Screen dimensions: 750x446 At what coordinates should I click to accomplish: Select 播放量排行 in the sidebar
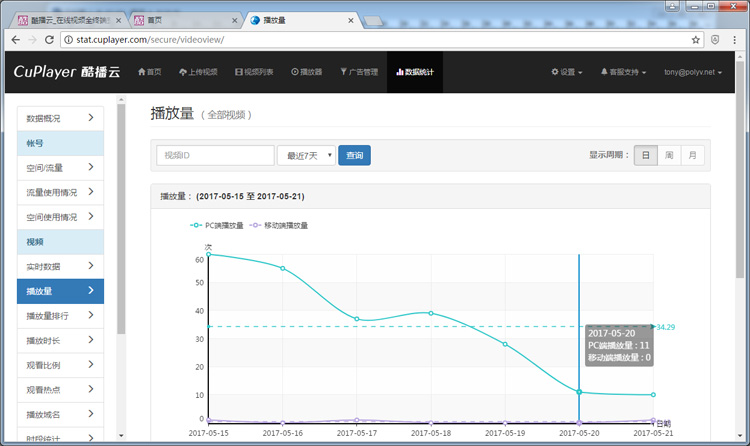point(60,316)
